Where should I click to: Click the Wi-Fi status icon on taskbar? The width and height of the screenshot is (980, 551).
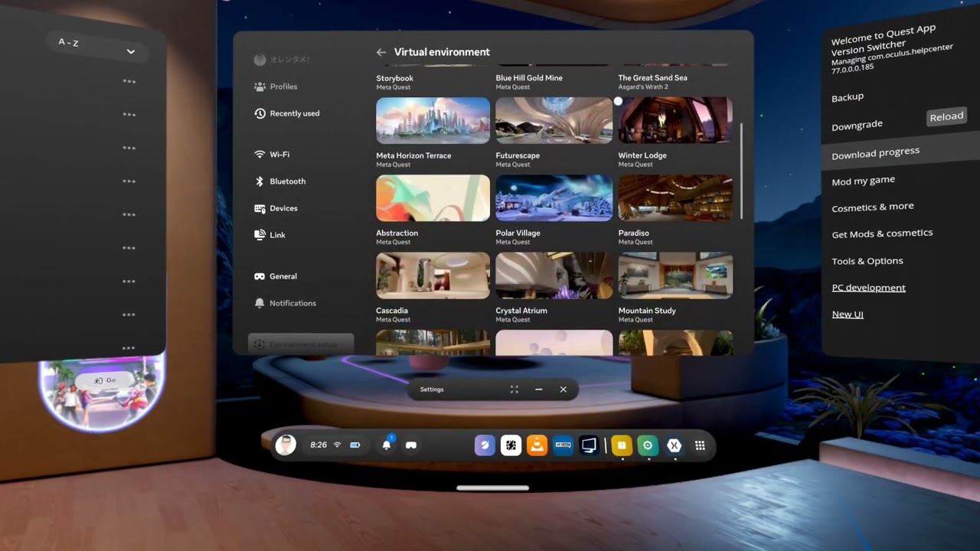[337, 445]
